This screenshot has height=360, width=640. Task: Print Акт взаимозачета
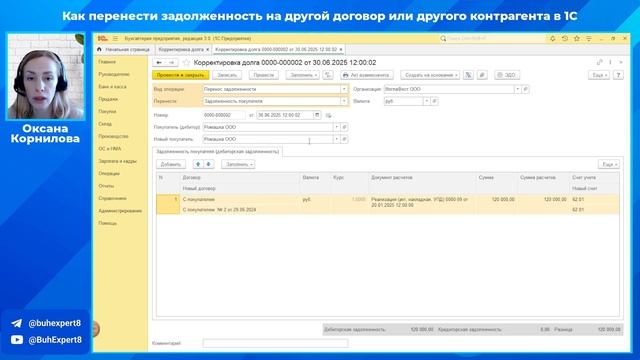pos(367,75)
